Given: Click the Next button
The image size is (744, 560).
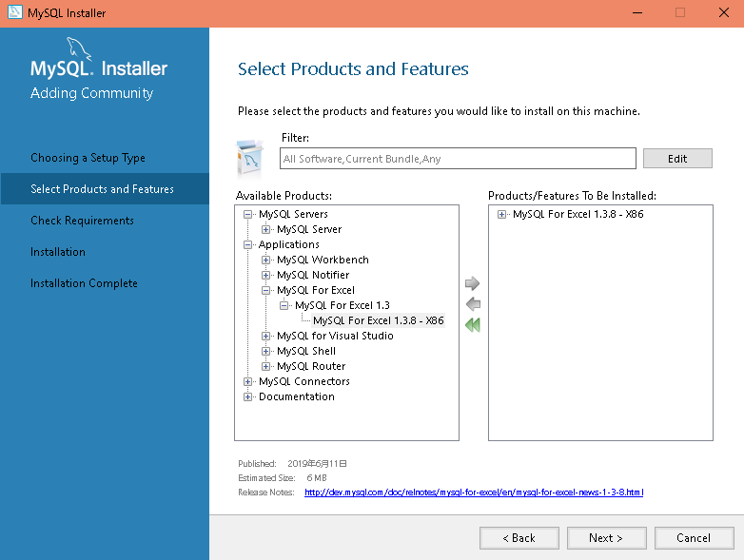Looking at the screenshot, I should click(606, 538).
